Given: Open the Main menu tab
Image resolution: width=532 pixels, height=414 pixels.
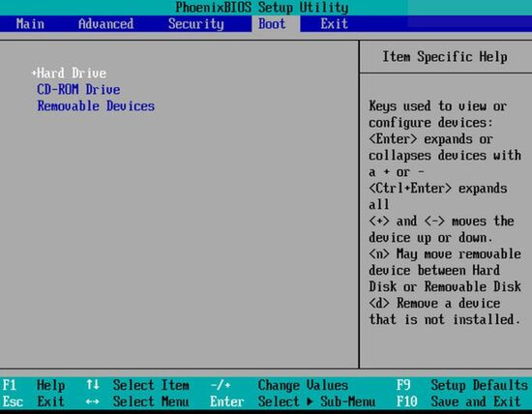Looking at the screenshot, I should coord(30,24).
